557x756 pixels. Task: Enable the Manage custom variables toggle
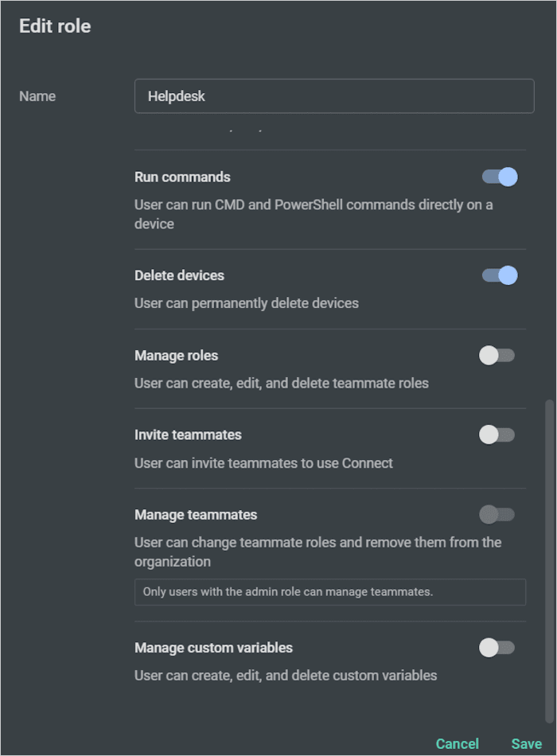tap(497, 648)
